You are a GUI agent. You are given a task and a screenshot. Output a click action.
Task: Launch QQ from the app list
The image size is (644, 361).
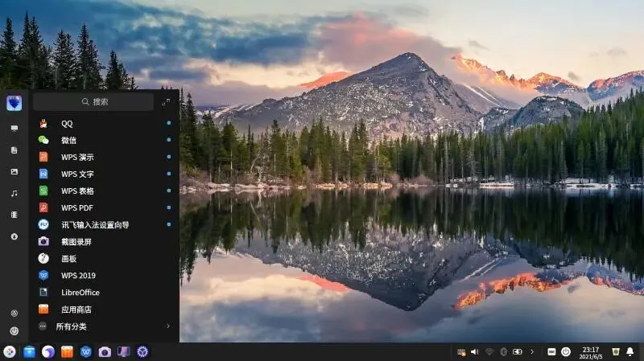tap(105, 124)
